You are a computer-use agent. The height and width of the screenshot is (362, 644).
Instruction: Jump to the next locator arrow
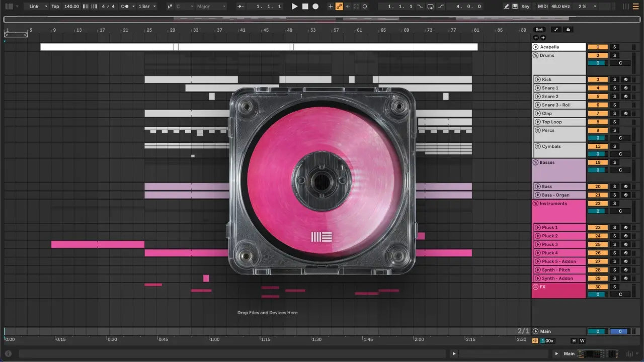(x=543, y=38)
